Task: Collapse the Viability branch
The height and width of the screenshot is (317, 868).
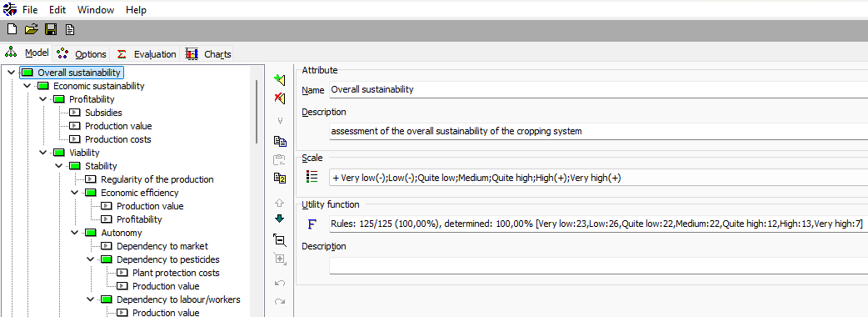Action: pos(42,153)
